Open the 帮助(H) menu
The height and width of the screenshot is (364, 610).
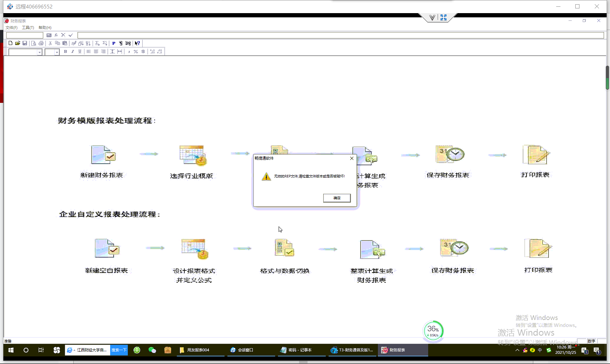click(45, 28)
